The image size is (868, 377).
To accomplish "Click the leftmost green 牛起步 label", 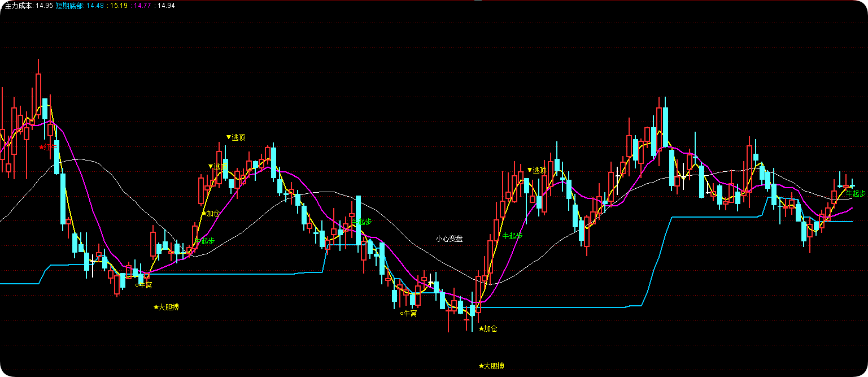I will [x=204, y=241].
